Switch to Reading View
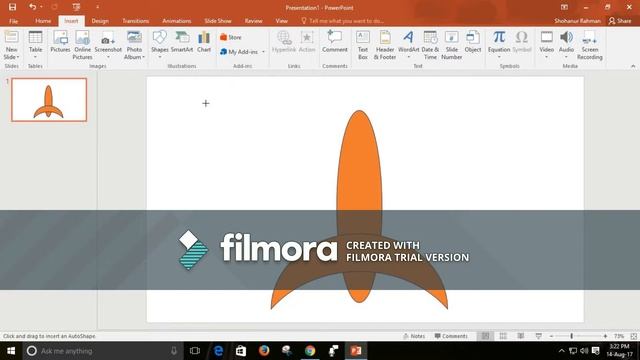 click(x=521, y=336)
